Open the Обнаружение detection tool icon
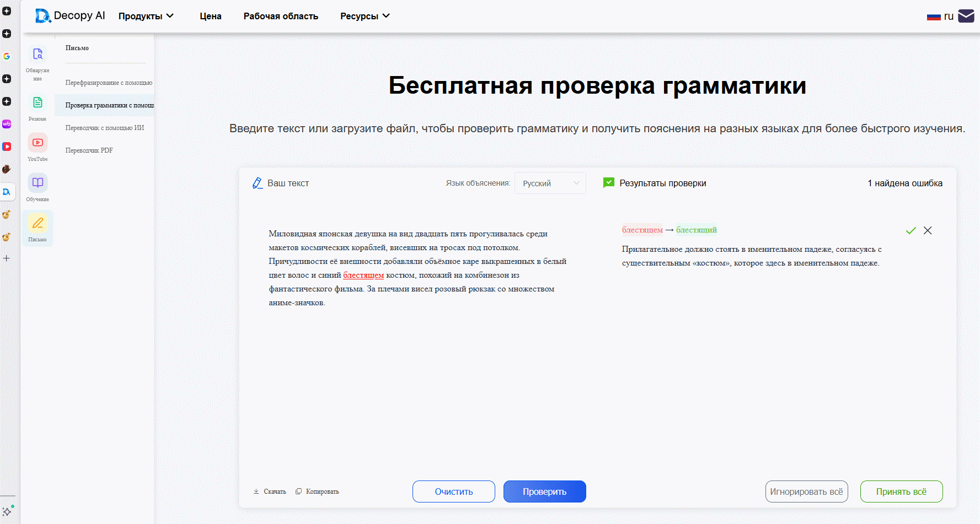Screen dimensions: 980x524 (x=38, y=54)
